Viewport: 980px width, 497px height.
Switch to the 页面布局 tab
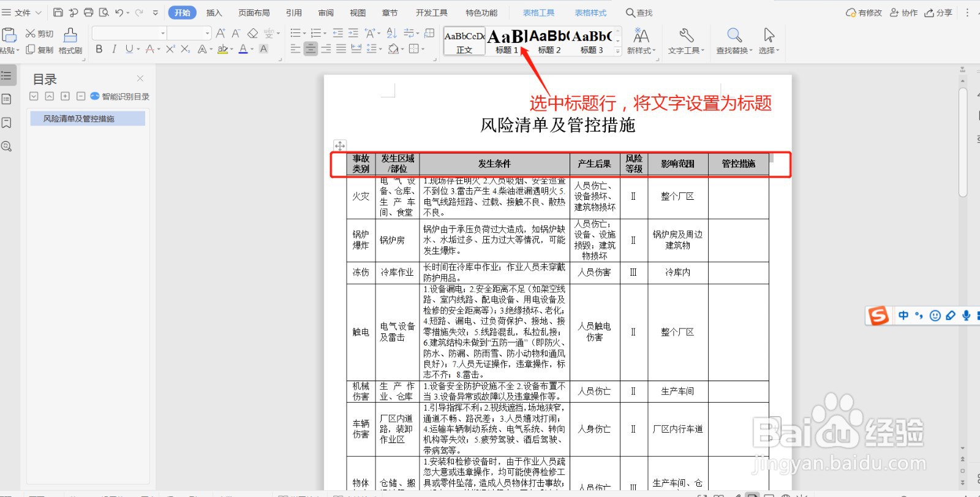254,12
